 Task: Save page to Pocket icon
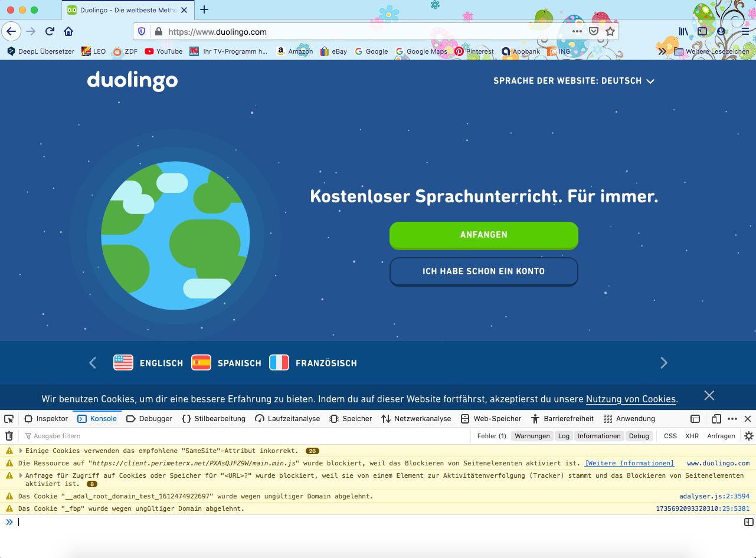coord(594,31)
